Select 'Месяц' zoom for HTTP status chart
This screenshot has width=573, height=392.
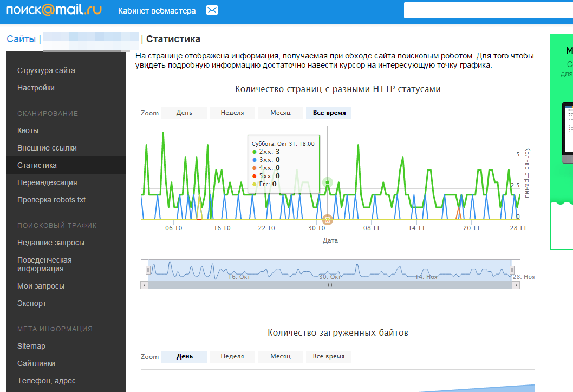pyautogui.click(x=281, y=113)
